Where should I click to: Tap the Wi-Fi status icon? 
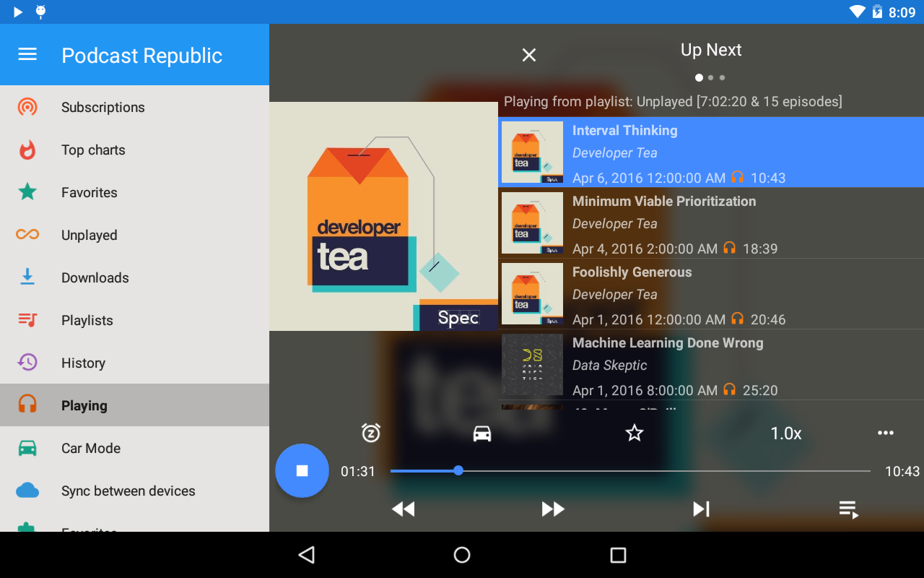tap(858, 12)
